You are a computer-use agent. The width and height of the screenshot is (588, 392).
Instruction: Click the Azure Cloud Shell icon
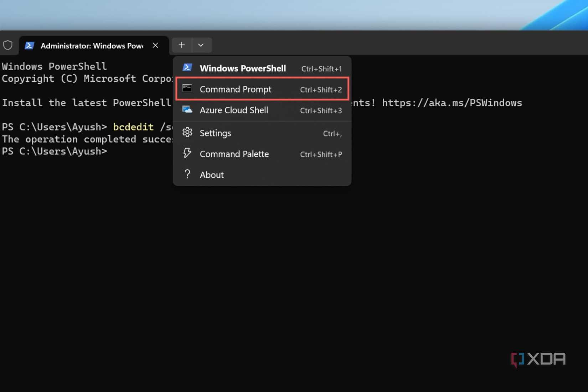pyautogui.click(x=187, y=110)
